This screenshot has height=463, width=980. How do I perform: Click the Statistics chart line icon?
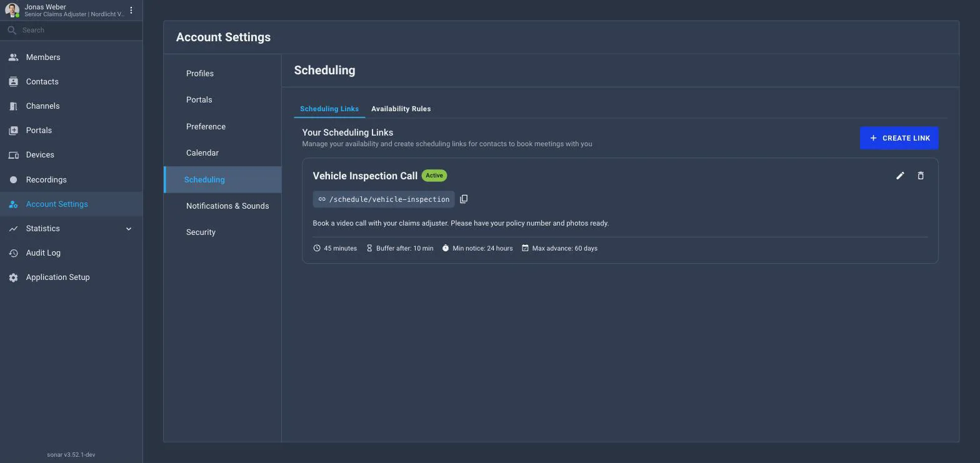click(13, 229)
